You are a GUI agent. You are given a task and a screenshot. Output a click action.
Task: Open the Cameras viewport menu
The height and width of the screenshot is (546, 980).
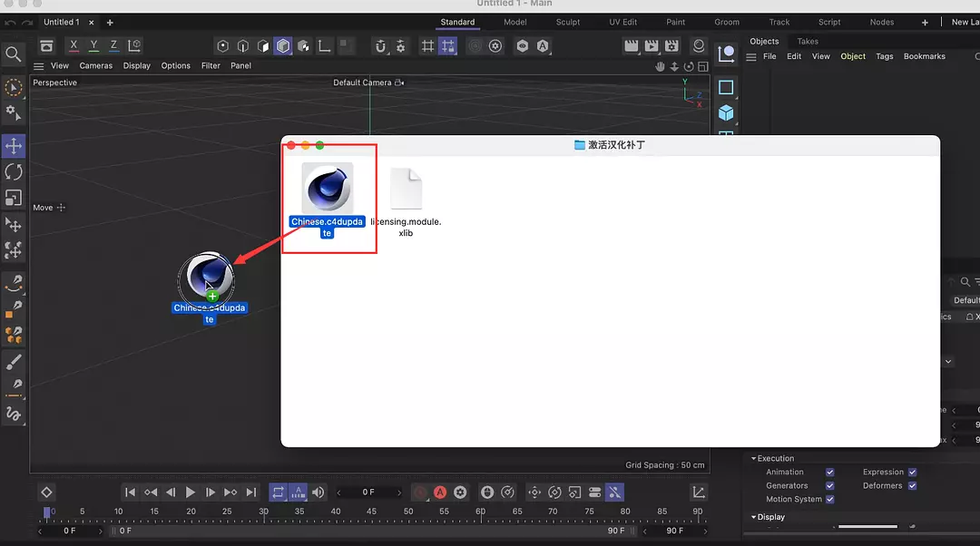(x=95, y=65)
